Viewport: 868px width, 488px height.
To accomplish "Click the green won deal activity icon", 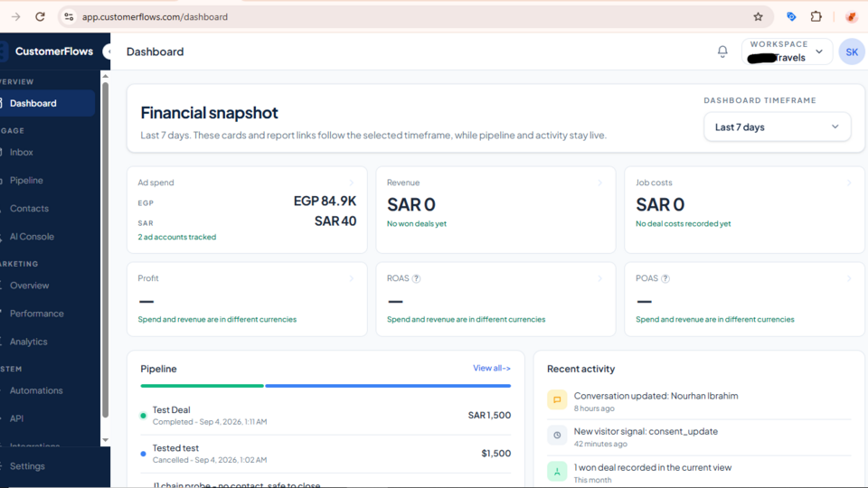I will coord(557,472).
